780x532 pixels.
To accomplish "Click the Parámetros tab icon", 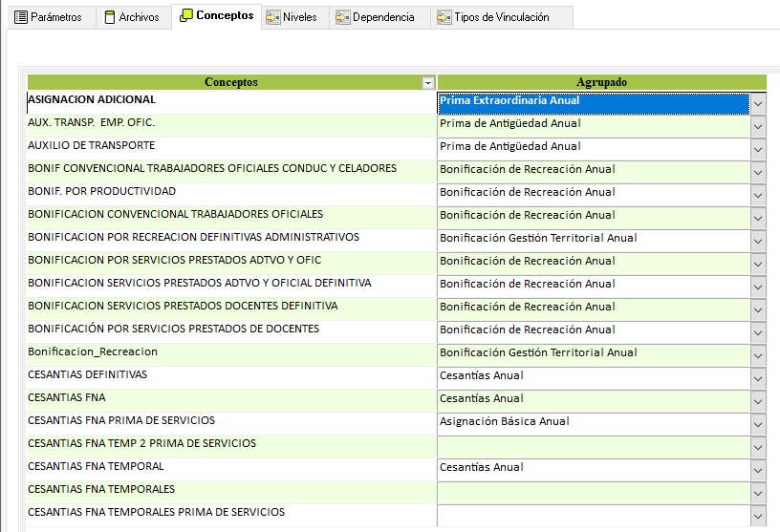I will click(x=20, y=17).
